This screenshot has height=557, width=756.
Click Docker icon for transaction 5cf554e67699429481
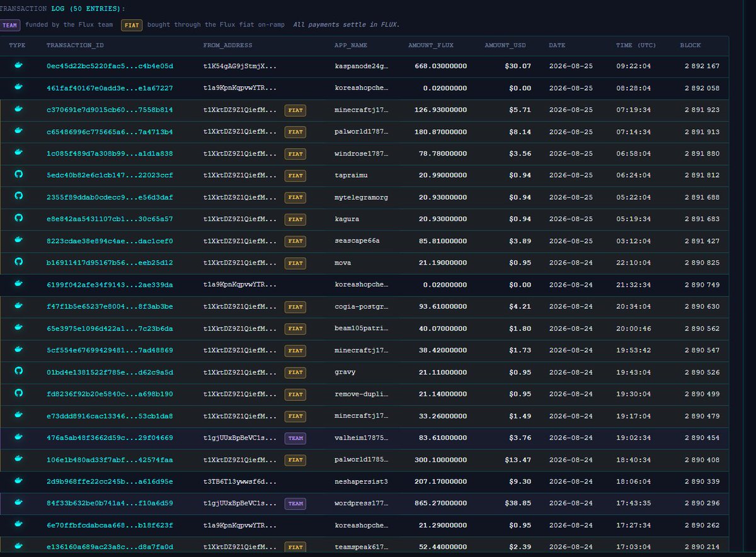(18, 350)
